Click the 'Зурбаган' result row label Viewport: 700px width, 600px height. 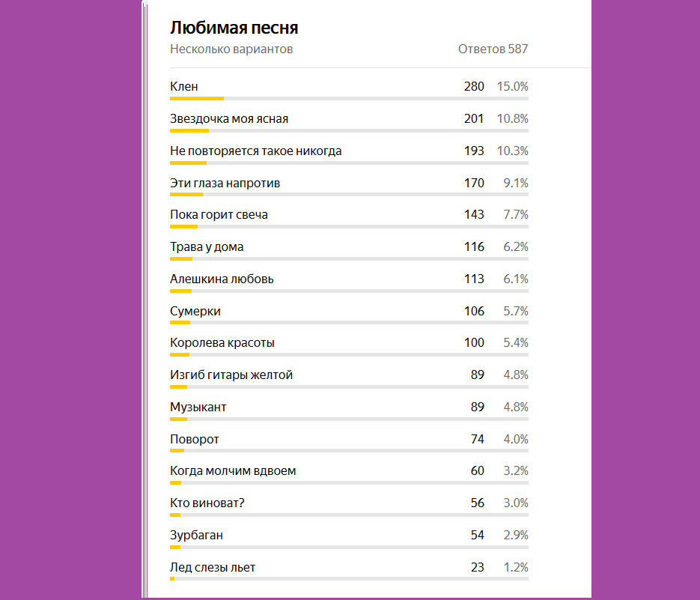196,536
